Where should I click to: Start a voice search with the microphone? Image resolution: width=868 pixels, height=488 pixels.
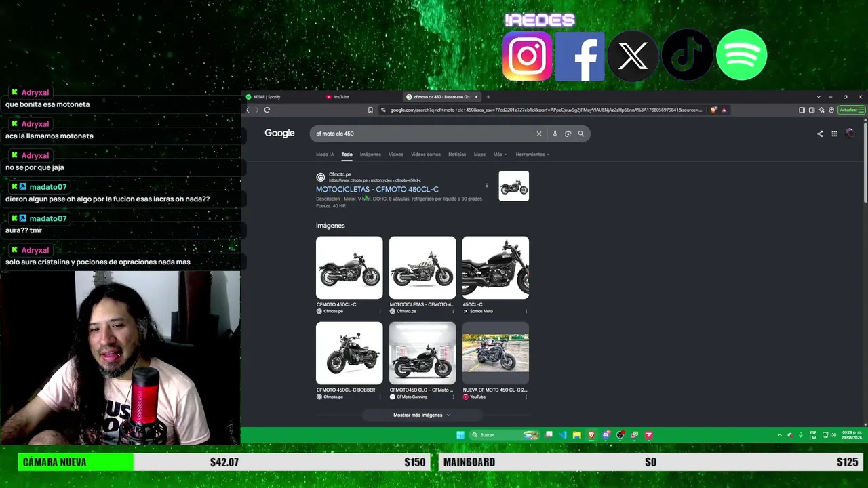point(555,134)
